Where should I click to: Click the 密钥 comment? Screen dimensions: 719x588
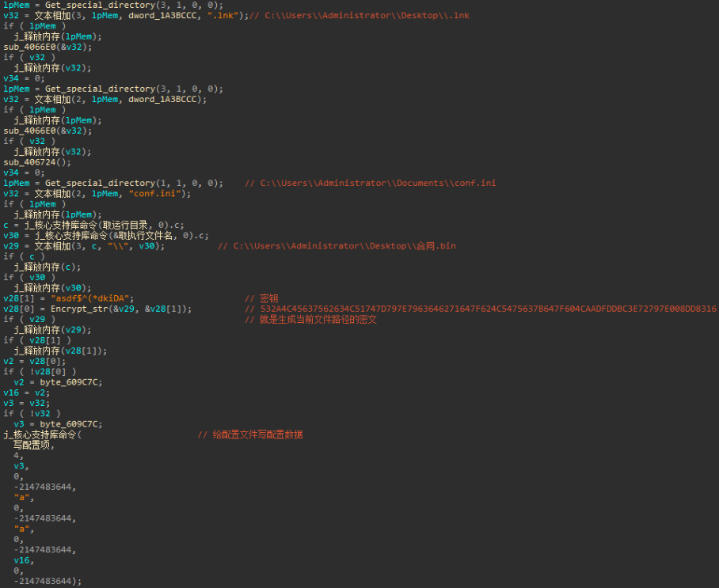(269, 298)
